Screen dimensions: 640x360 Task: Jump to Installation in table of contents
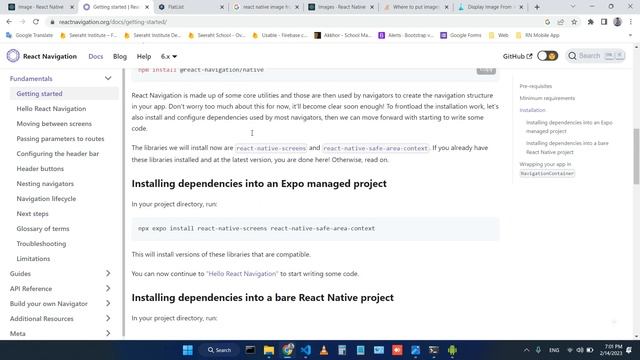coord(532,110)
